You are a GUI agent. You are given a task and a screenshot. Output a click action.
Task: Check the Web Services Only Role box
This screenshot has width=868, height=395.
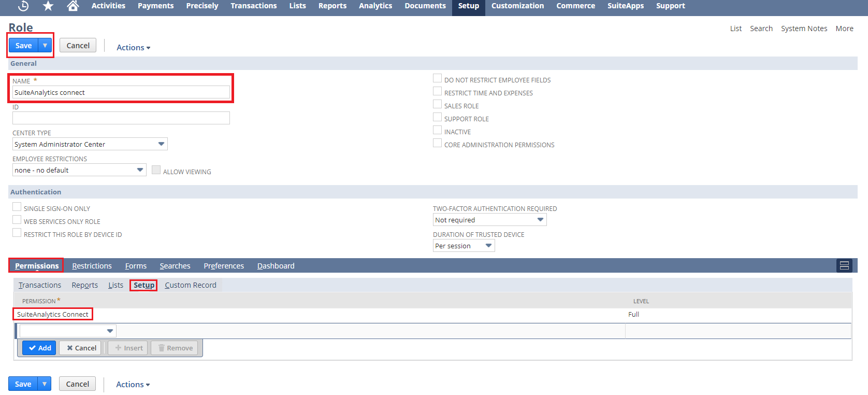pyautogui.click(x=17, y=220)
